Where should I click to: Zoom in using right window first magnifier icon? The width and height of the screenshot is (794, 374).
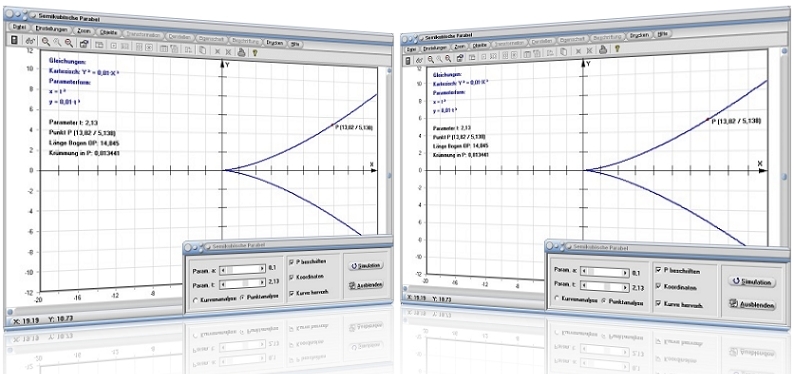click(430, 59)
